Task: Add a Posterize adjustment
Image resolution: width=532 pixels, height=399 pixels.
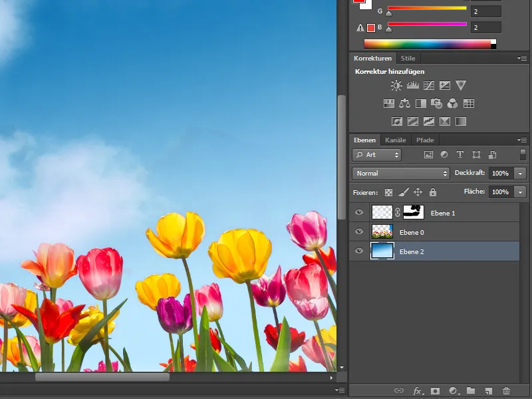Action: pyautogui.click(x=412, y=121)
